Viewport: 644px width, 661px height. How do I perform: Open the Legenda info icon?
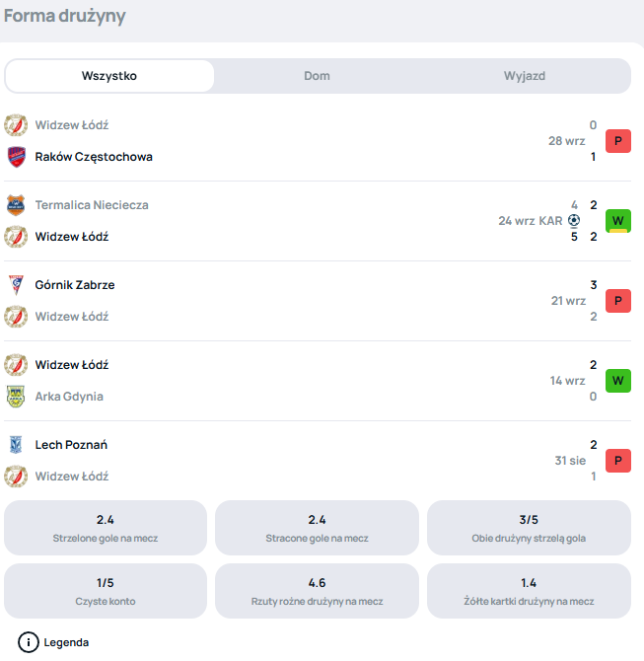(29, 642)
